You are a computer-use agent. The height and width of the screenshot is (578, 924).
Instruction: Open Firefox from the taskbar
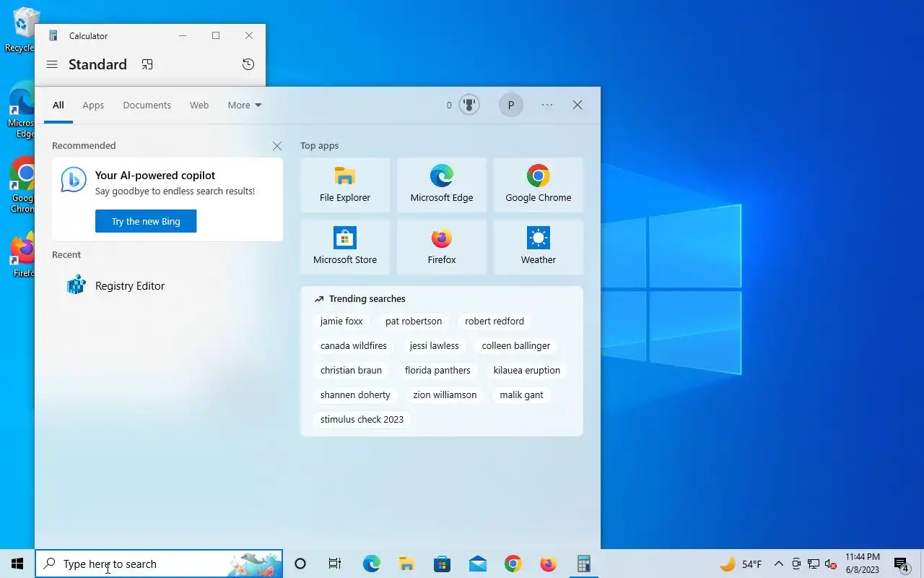(549, 564)
